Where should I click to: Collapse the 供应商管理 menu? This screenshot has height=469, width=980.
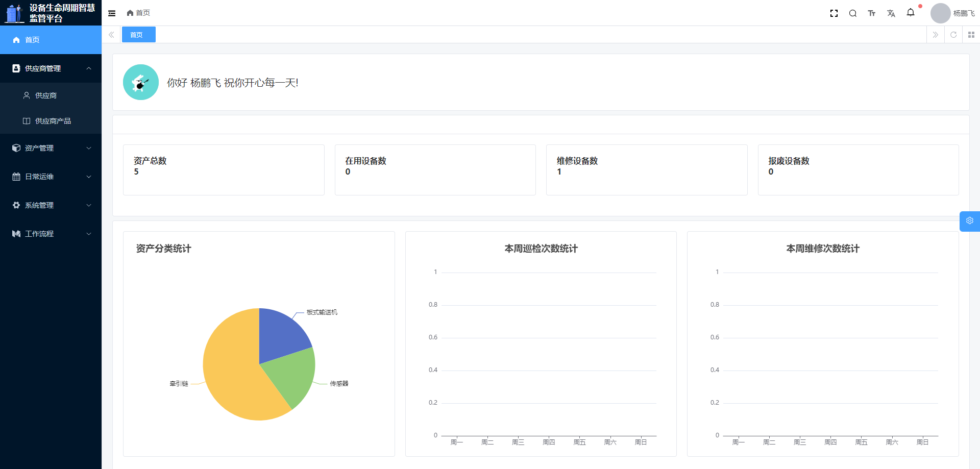51,68
